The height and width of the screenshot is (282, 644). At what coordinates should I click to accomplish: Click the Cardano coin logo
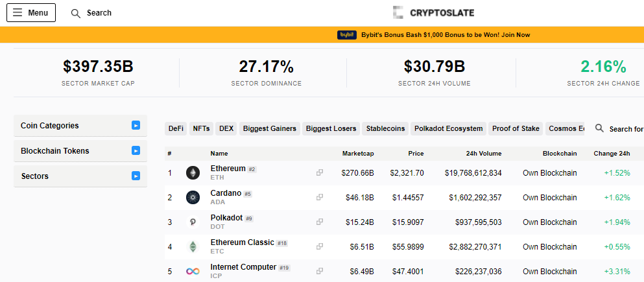193,198
